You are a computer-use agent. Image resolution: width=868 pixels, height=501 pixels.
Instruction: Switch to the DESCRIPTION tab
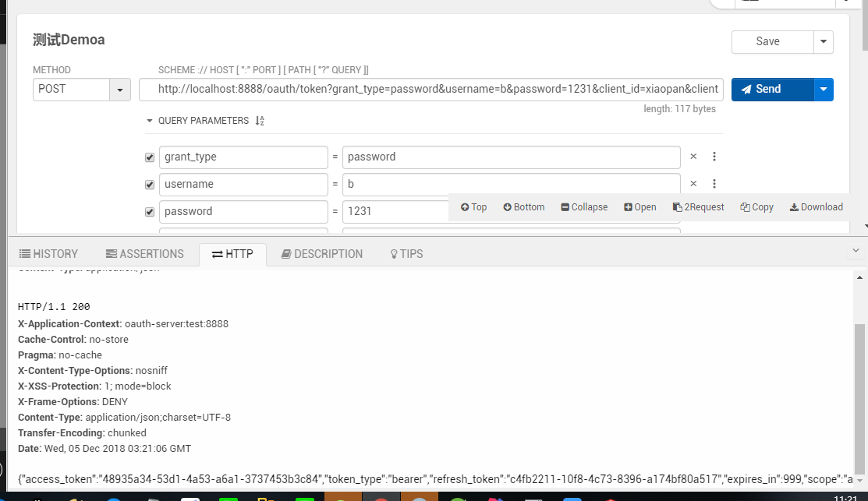322,254
